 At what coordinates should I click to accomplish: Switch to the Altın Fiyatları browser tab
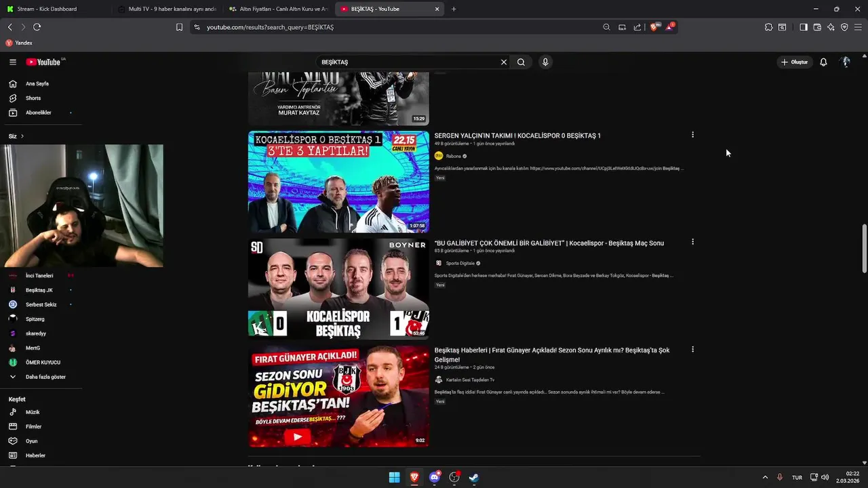pos(278,9)
